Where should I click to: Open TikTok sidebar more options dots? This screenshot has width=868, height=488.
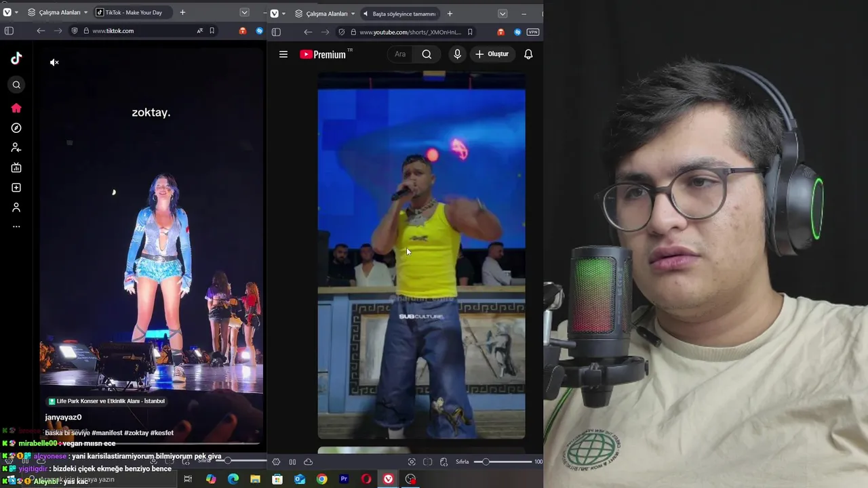tap(16, 226)
